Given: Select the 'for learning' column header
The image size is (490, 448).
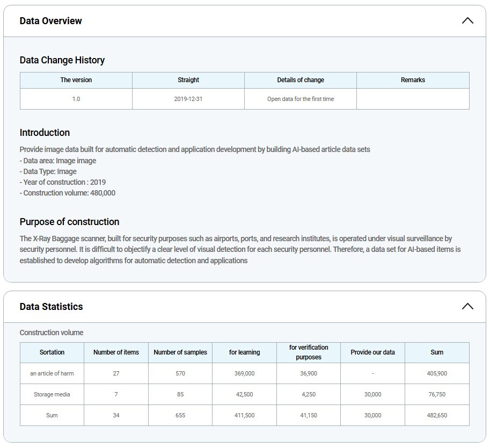Looking at the screenshot, I should pos(244,352).
